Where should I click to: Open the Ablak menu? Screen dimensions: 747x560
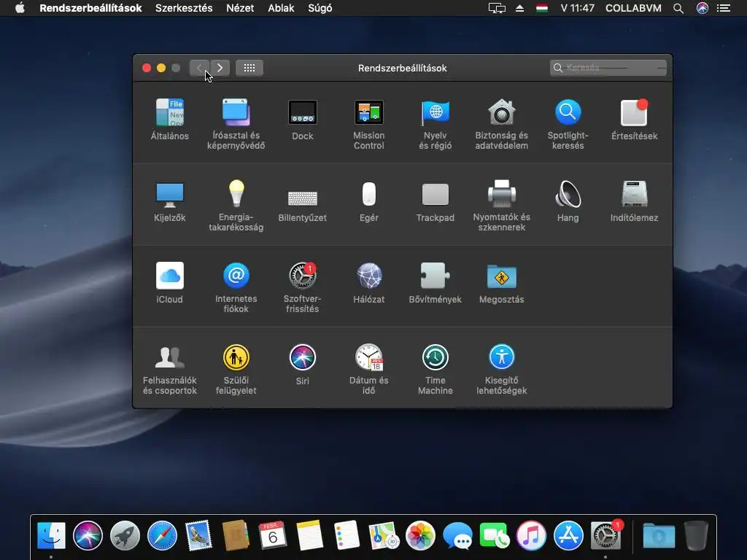point(281,8)
